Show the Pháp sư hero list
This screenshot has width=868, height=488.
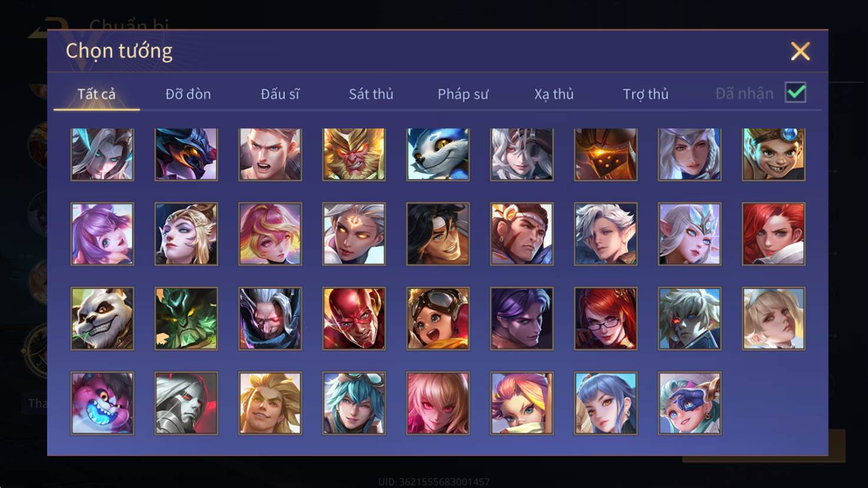463,94
